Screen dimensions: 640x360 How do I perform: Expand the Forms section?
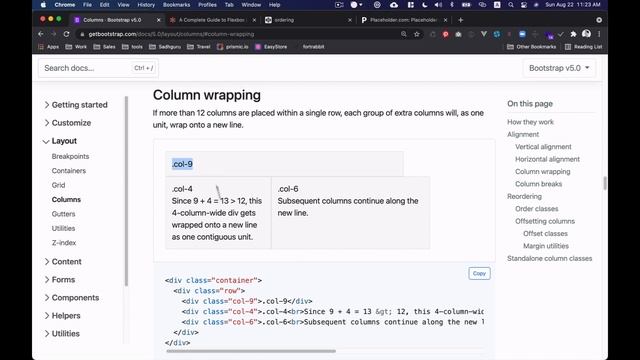(x=60, y=280)
